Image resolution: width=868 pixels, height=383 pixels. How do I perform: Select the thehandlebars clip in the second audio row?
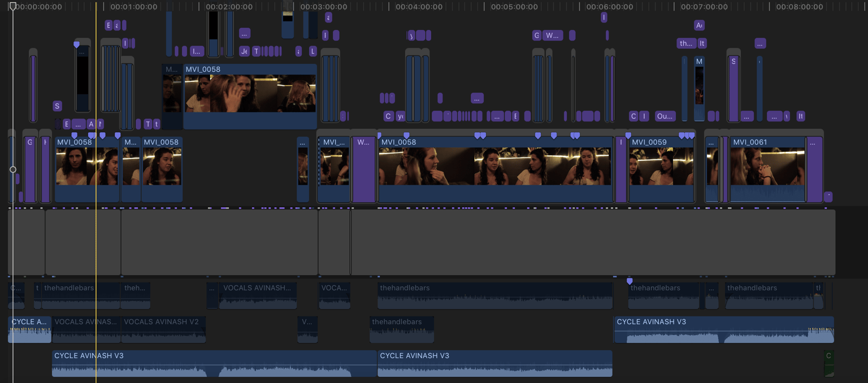tap(402, 329)
